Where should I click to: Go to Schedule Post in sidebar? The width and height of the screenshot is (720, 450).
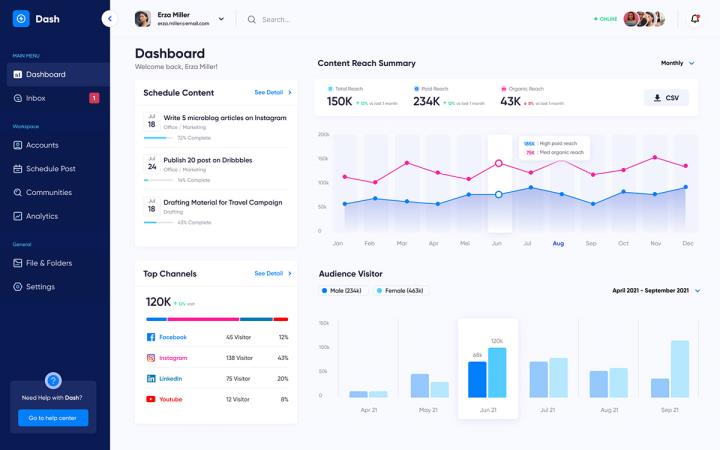[x=50, y=168]
